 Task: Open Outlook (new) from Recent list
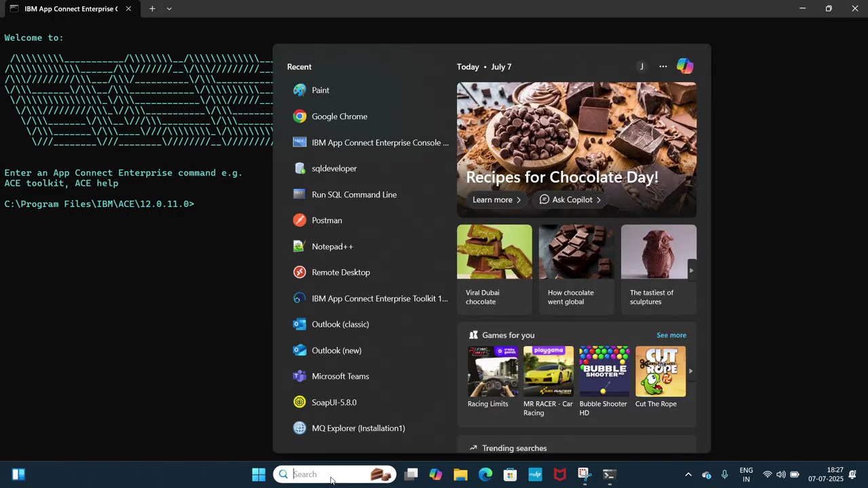point(370,350)
